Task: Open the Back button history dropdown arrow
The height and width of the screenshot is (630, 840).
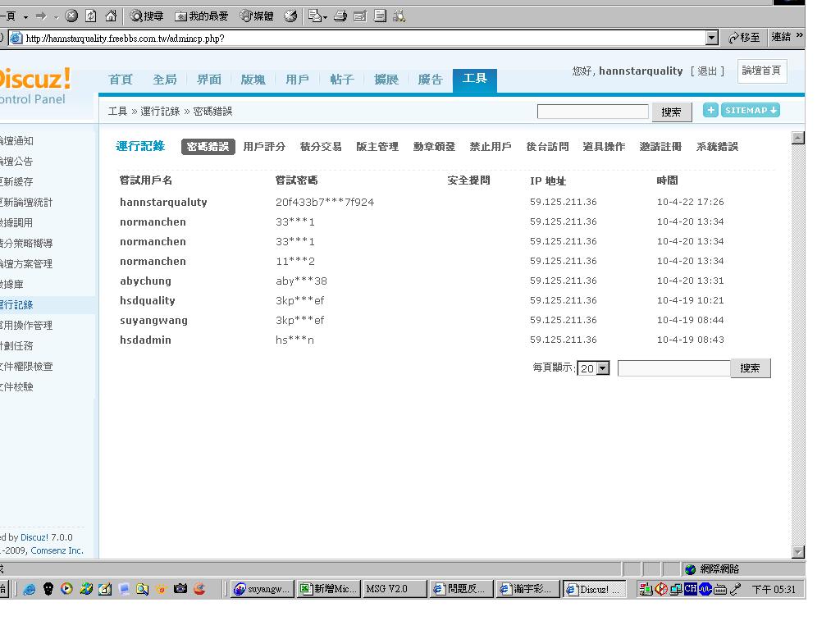Action: [26, 16]
